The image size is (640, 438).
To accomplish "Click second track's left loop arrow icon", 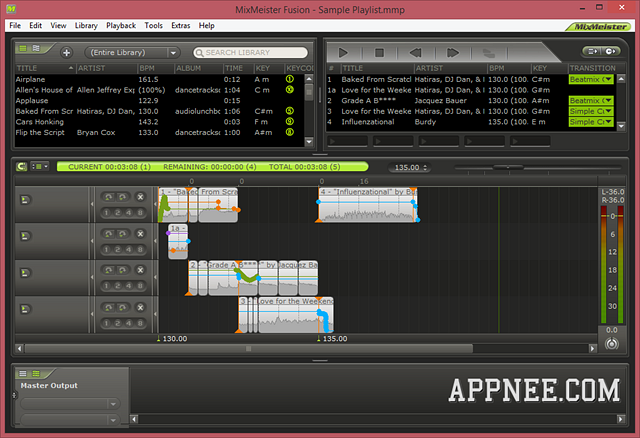I will 109,233.
